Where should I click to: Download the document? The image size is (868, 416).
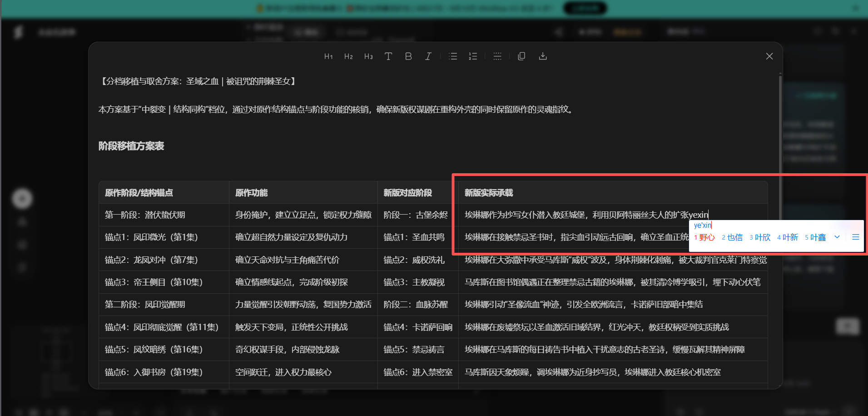pos(543,56)
